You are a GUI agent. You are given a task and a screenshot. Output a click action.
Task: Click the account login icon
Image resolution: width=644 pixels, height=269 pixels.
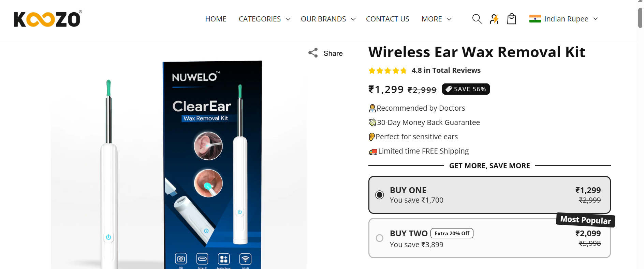coord(494,19)
